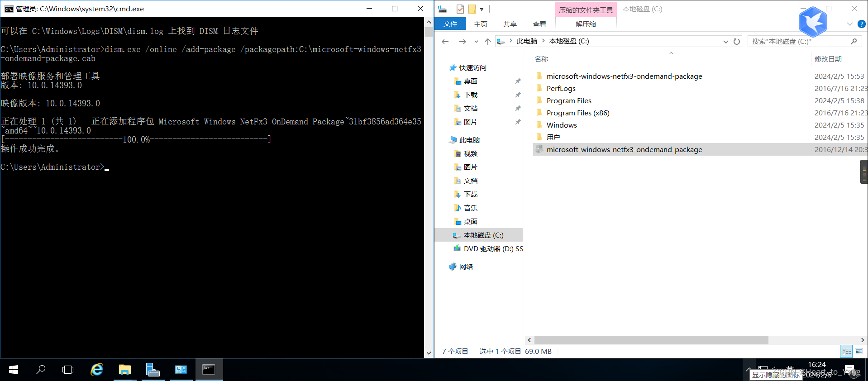The image size is (868, 381).
Task: Select the Windows folder icon
Action: tap(539, 124)
